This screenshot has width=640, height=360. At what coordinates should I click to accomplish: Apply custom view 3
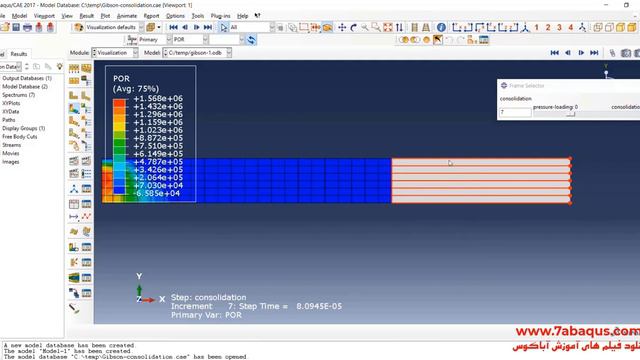(x=559, y=27)
